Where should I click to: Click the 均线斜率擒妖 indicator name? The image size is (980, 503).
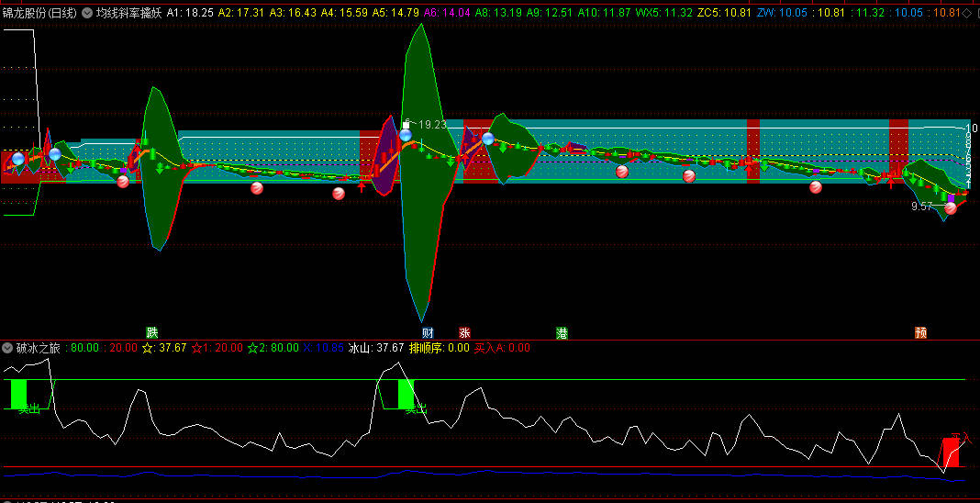128,13
